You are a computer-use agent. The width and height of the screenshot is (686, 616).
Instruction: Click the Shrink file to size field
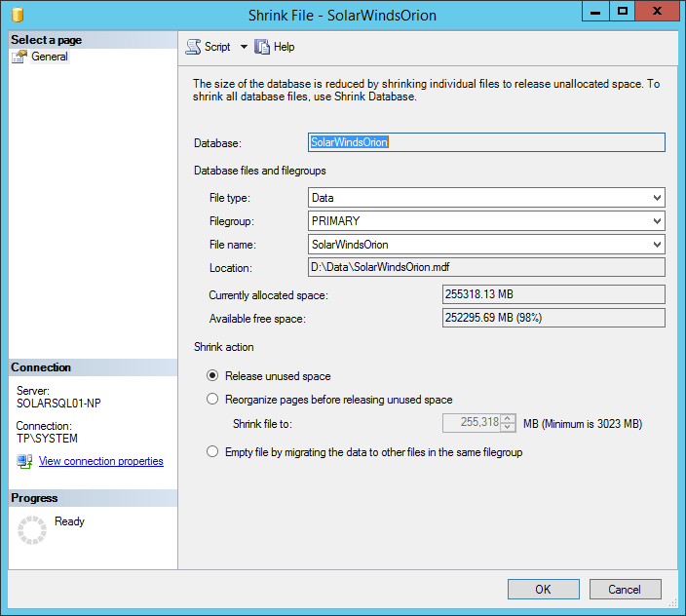[472, 423]
